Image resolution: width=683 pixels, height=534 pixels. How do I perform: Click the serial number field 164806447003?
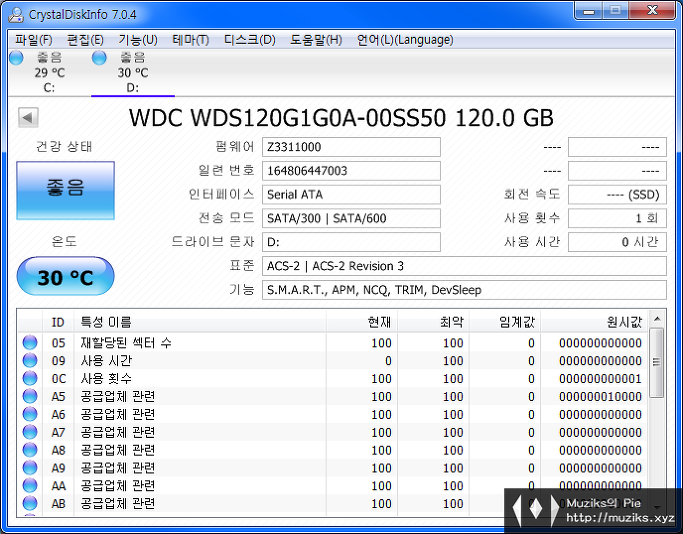(351, 171)
